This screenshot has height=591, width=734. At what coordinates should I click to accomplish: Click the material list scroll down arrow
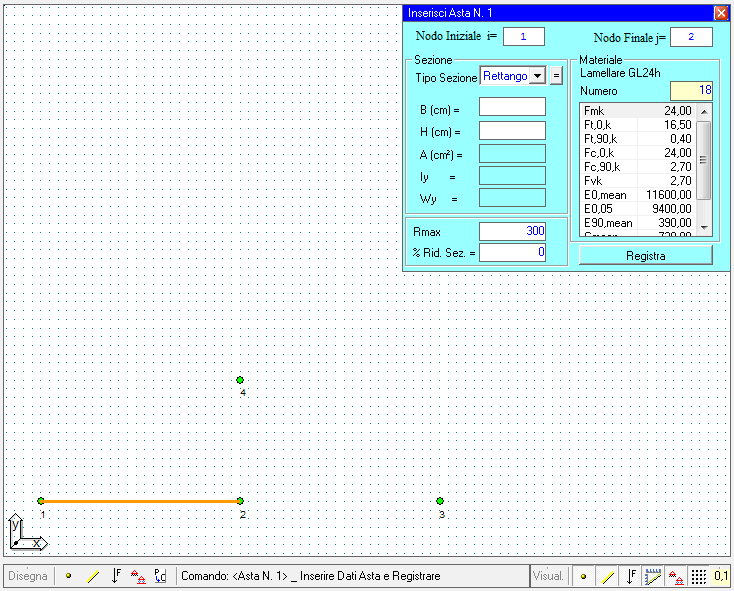[x=704, y=228]
